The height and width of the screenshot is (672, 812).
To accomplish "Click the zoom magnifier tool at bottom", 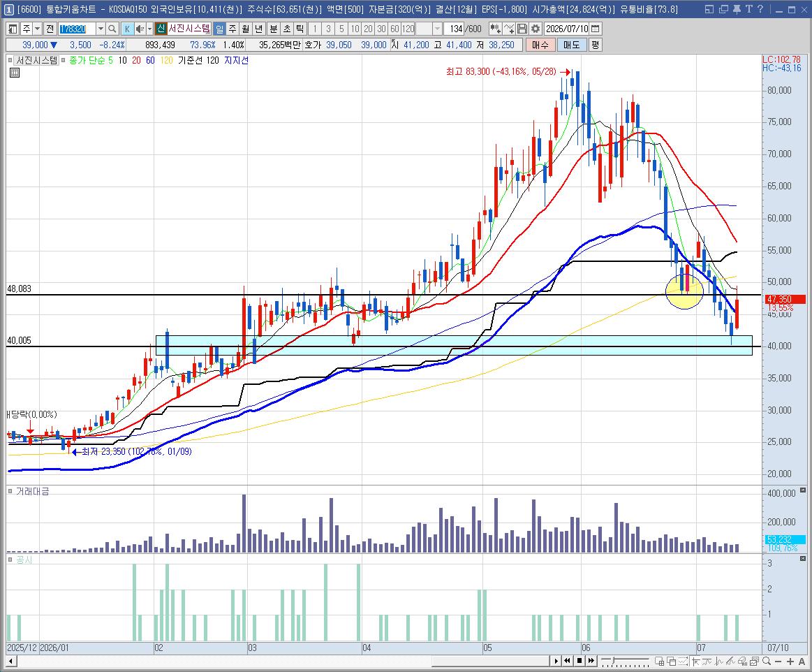I will [x=767, y=661].
